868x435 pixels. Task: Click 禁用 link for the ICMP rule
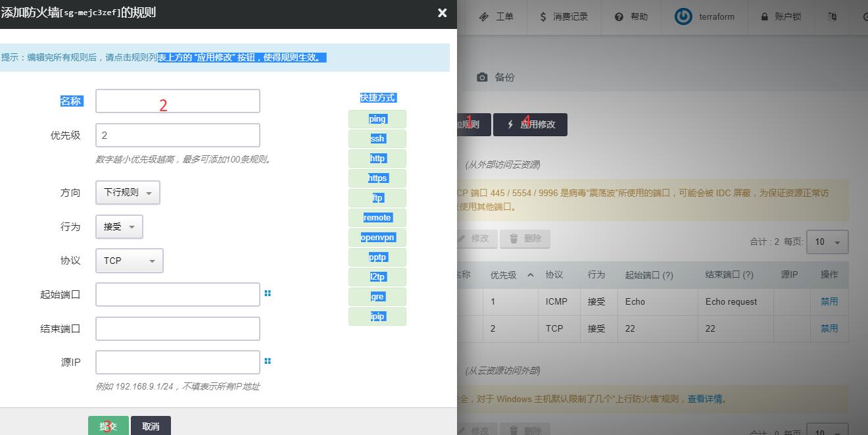[x=829, y=301]
